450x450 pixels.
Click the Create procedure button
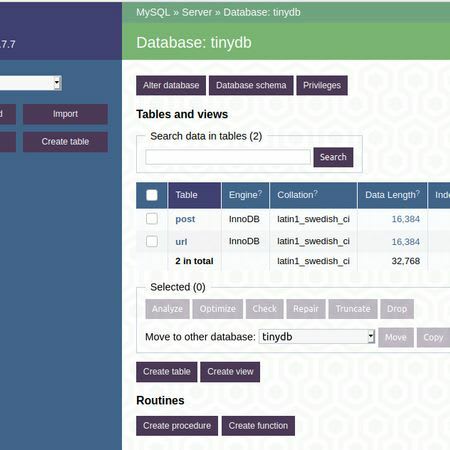pyautogui.click(x=177, y=426)
